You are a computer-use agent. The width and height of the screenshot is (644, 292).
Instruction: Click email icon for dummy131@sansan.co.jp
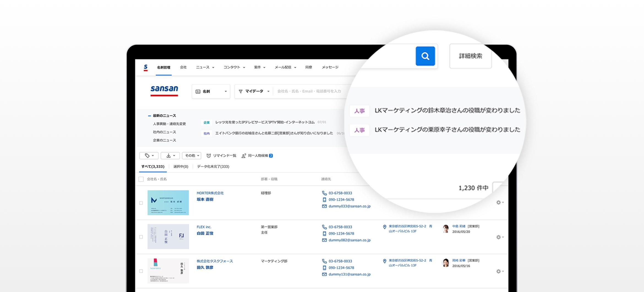(x=324, y=274)
